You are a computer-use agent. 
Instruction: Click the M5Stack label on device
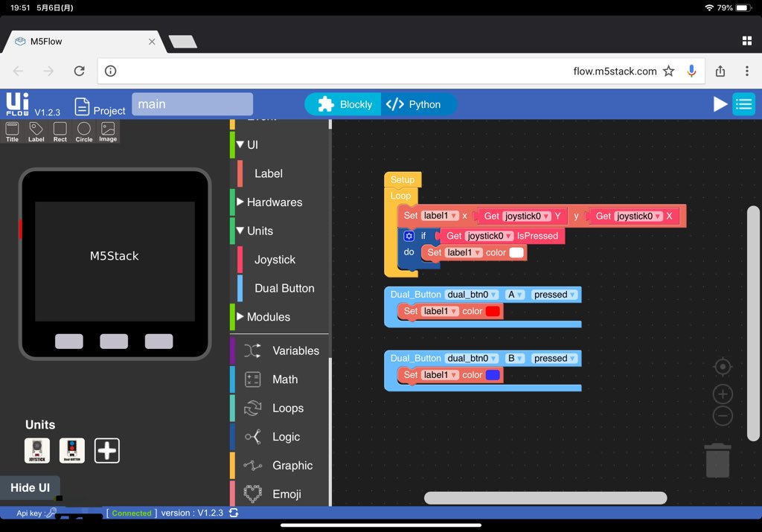pyautogui.click(x=114, y=255)
